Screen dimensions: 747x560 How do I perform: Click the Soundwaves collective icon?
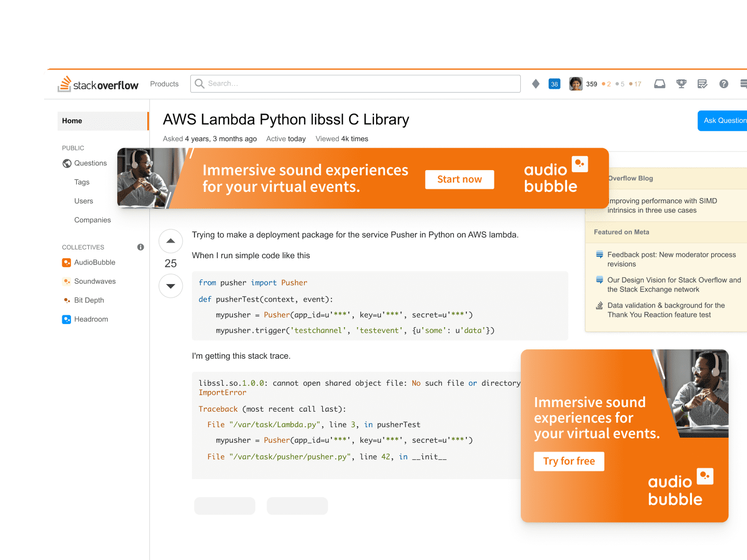(66, 282)
